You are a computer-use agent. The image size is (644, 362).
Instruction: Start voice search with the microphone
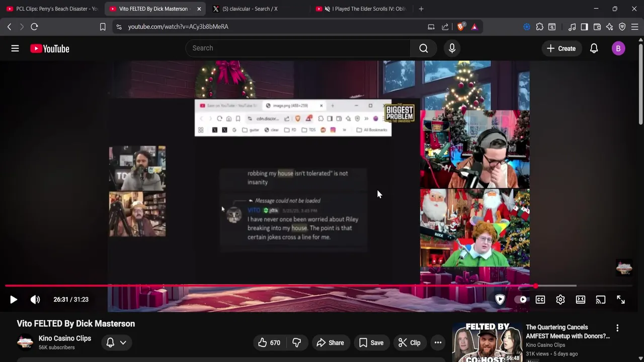(x=452, y=48)
